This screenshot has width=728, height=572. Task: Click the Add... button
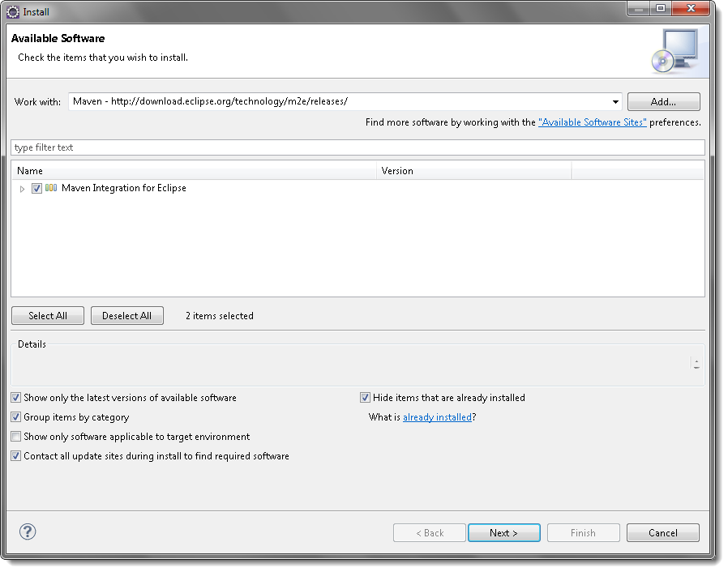click(x=663, y=101)
